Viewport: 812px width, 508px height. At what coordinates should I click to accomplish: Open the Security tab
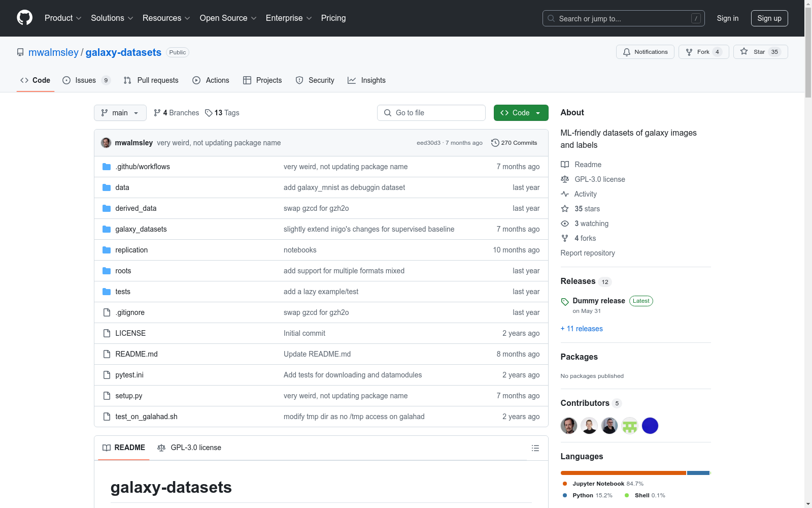click(x=315, y=80)
